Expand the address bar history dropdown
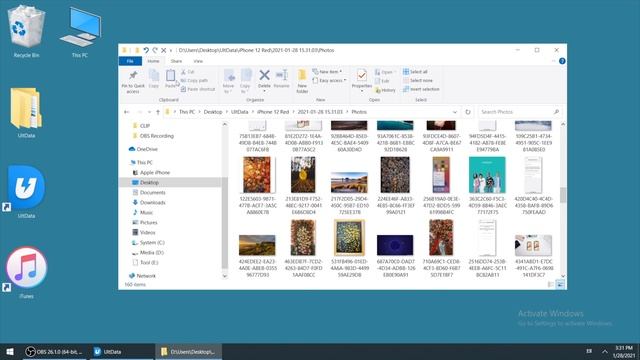The width and height of the screenshot is (640, 360). (x=455, y=112)
